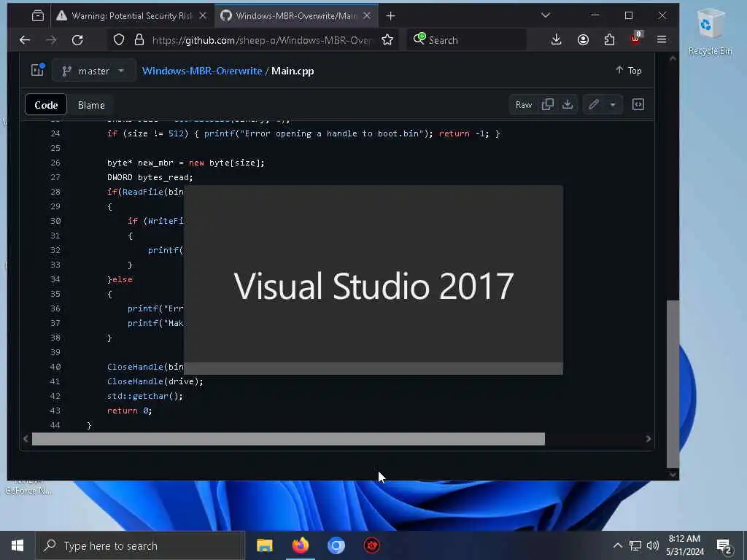Click Firefox icon in taskbar
747x560 pixels.
[300, 545]
